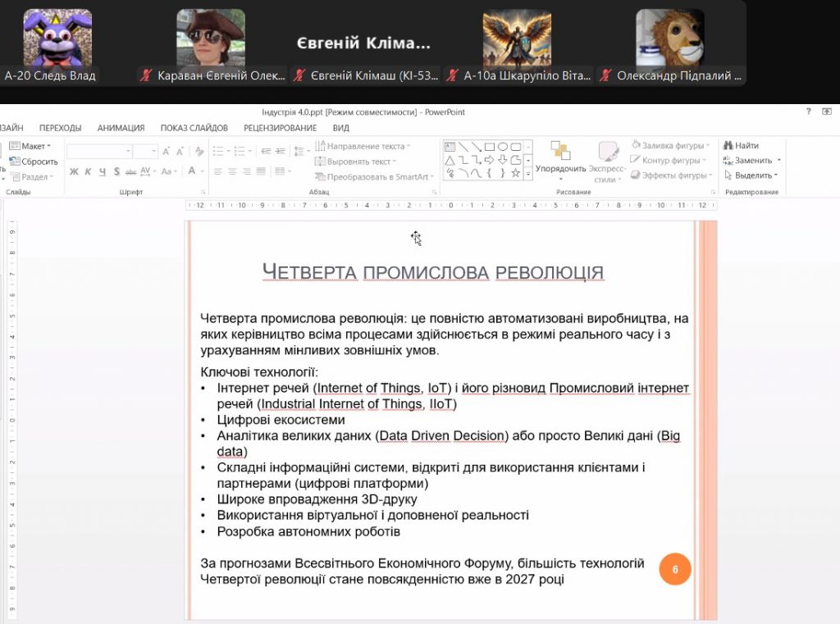The image size is (840, 624).
Task: Open the Экспресс-стили quick styles gallery
Action: coord(608,162)
